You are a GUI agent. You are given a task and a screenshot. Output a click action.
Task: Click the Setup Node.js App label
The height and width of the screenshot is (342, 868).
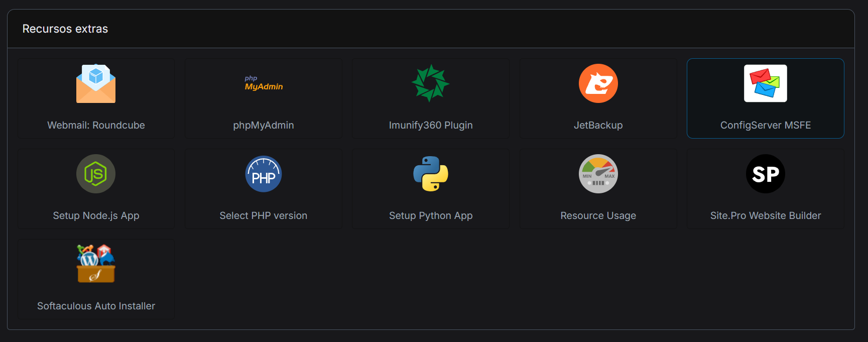[x=96, y=215]
